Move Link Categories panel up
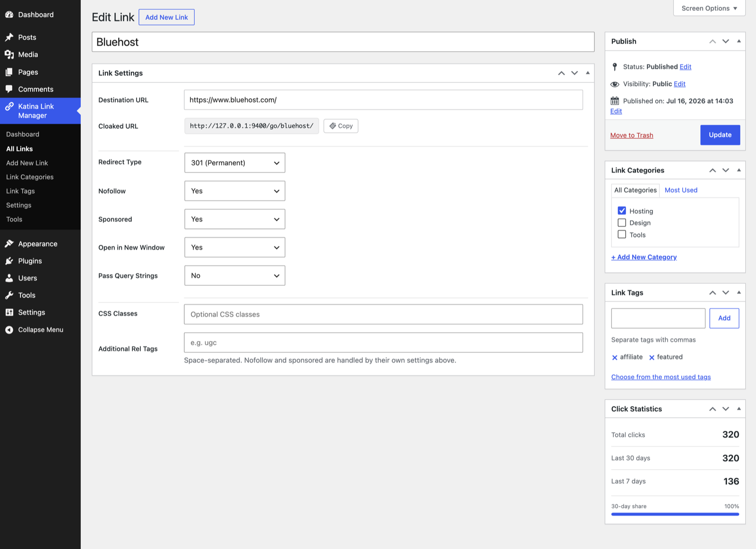Viewport: 756px width, 549px height. coord(713,171)
